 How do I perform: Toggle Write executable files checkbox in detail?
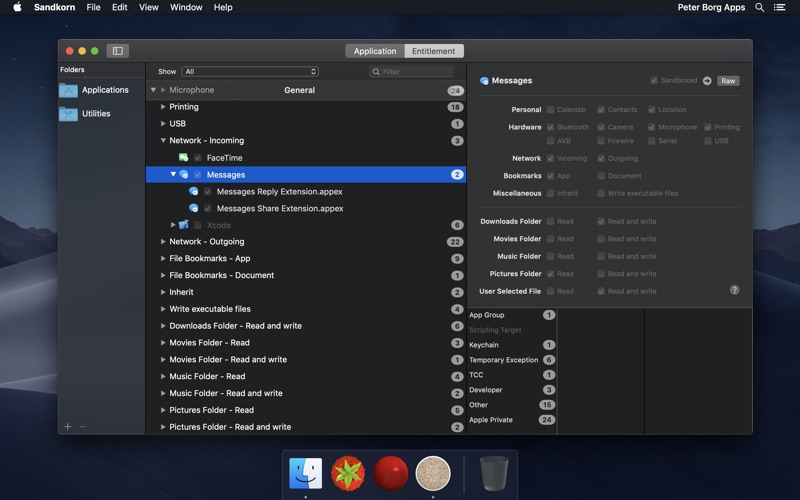pos(601,193)
